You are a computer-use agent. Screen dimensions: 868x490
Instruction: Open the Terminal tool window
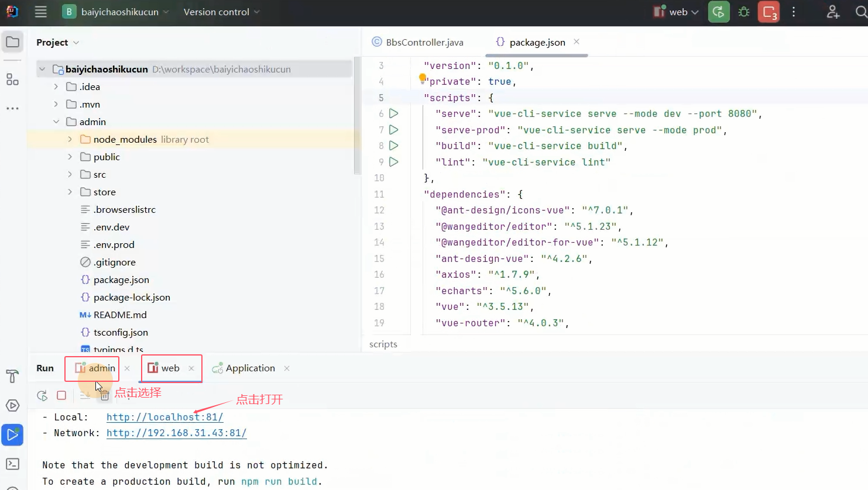(12, 464)
